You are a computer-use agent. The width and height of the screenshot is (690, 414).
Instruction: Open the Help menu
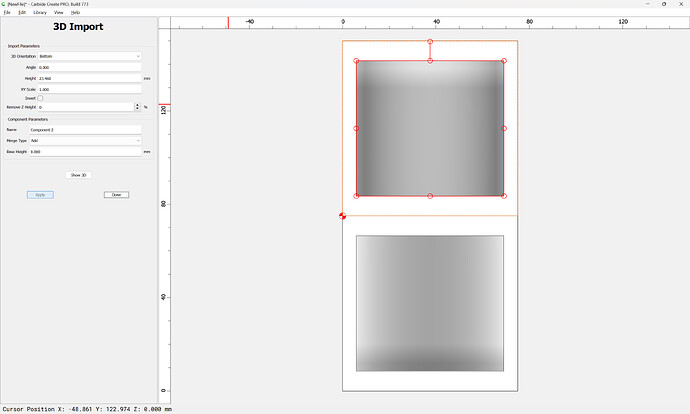point(75,12)
